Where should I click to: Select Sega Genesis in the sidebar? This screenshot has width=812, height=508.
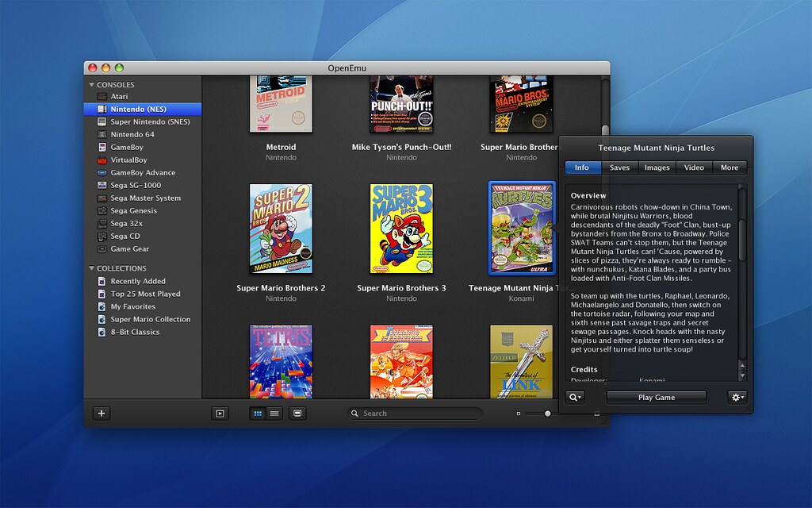[x=143, y=211]
